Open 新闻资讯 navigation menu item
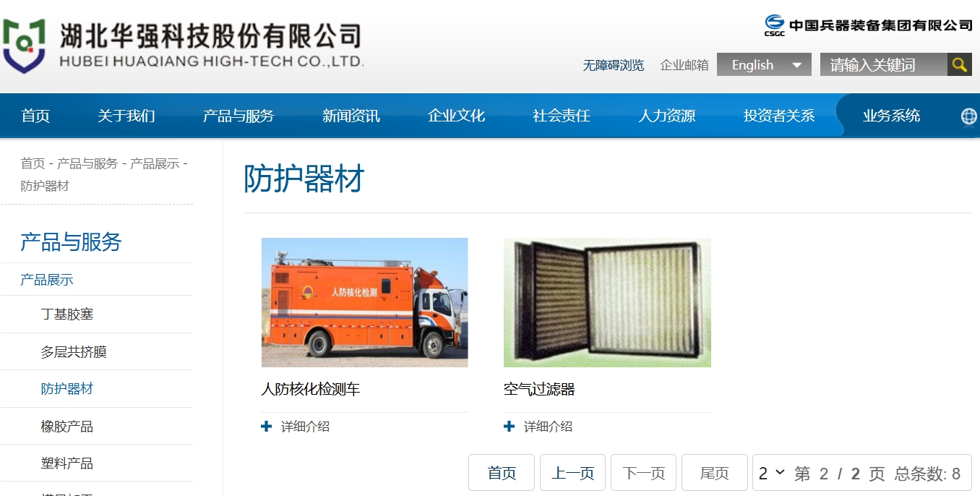This screenshot has width=980, height=496. pos(351,116)
